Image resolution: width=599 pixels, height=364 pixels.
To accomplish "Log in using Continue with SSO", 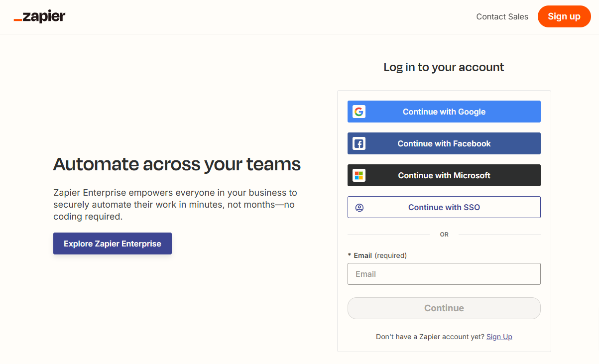I will 444,207.
